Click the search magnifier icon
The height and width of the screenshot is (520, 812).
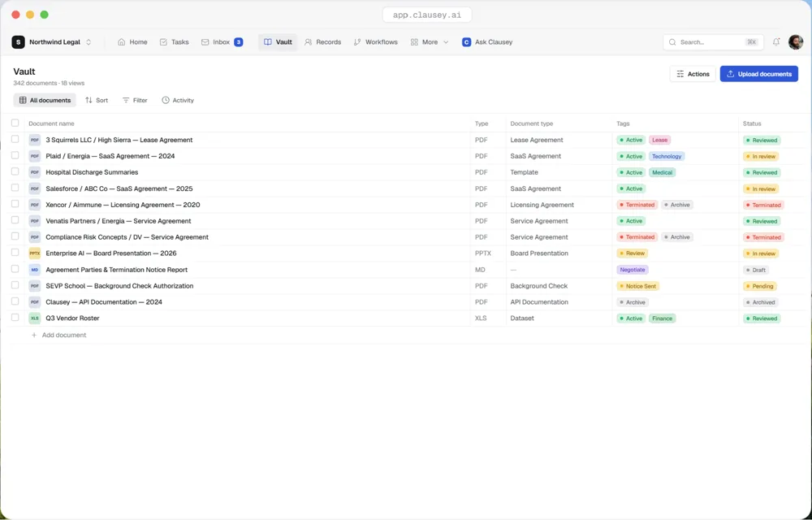tap(672, 42)
